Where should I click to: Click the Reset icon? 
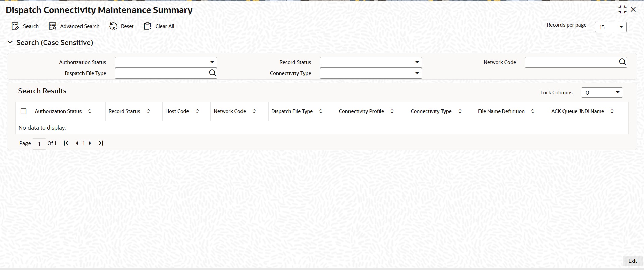pos(113,26)
